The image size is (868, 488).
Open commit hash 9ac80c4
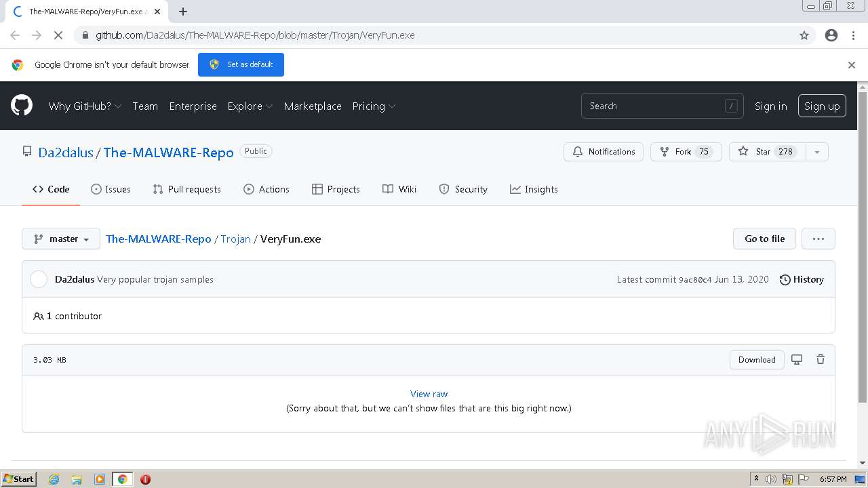(695, 280)
